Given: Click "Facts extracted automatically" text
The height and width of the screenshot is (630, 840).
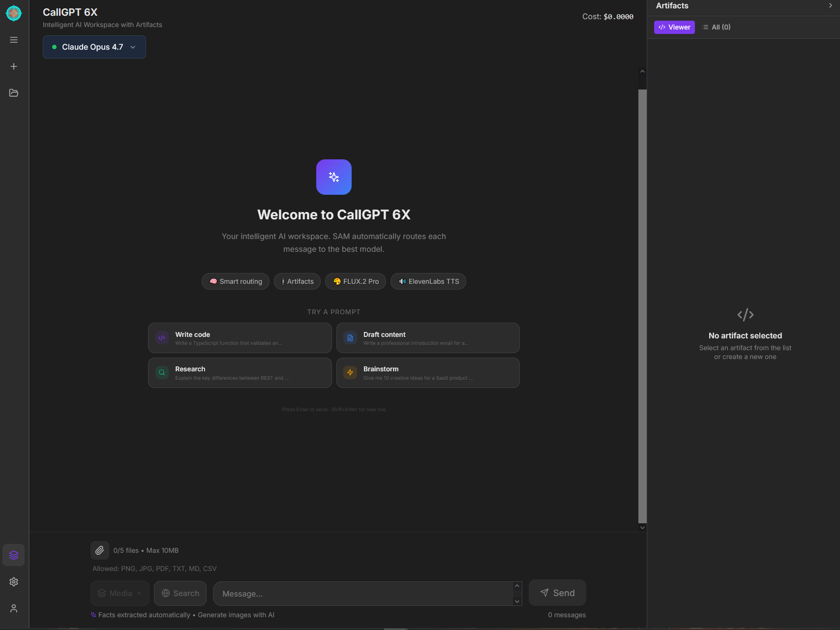Looking at the screenshot, I should pyautogui.click(x=144, y=615).
